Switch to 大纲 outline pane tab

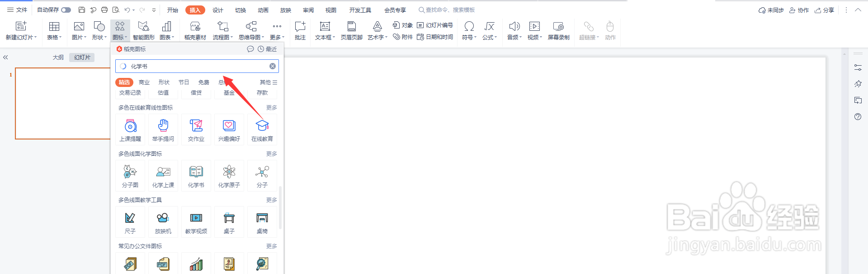58,58
